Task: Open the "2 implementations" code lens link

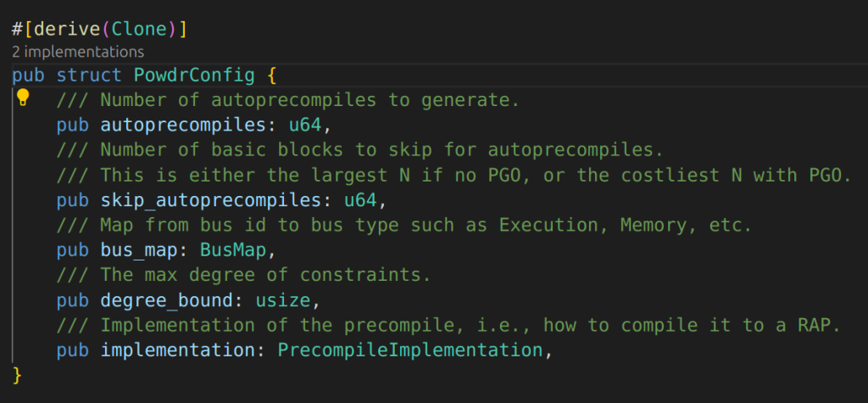Action: (x=77, y=52)
